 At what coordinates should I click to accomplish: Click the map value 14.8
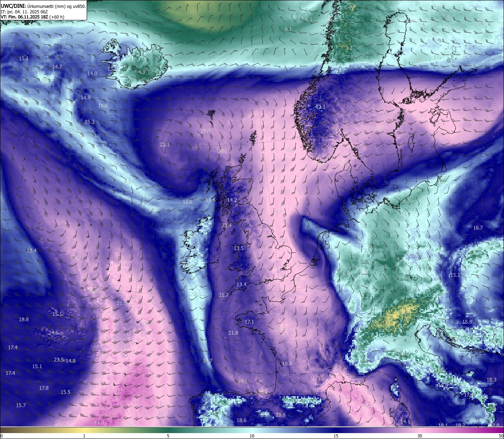point(70,361)
